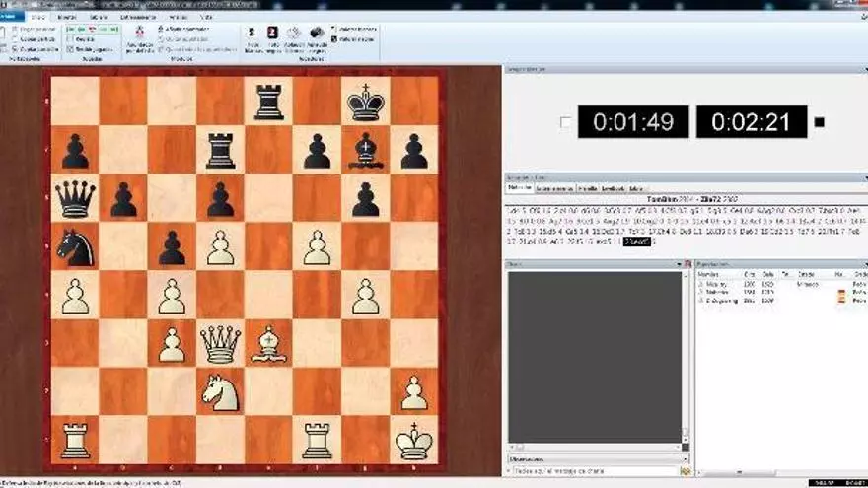Click the chat message input field
The width and height of the screenshot is (868, 488).
click(x=592, y=472)
